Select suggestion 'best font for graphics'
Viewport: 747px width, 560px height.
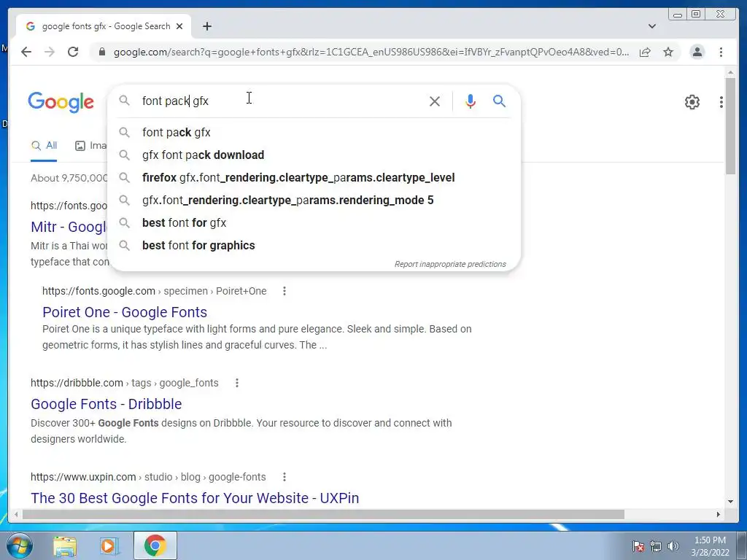(314, 246)
